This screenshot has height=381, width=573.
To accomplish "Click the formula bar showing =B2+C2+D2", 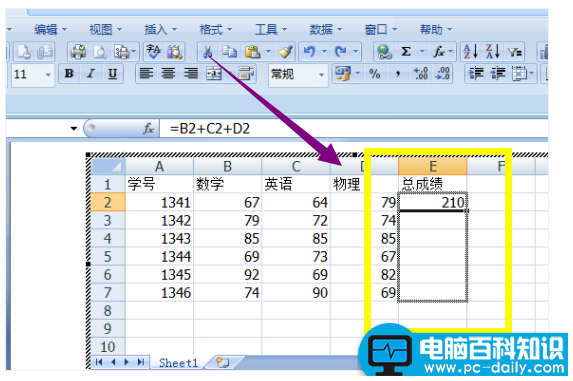I will click(353, 129).
